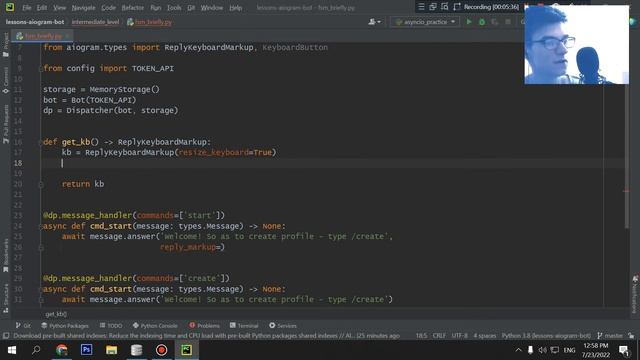Open the Help menu
Image resolution: width=640 pixels, height=360 pixels.
pos(236,8)
